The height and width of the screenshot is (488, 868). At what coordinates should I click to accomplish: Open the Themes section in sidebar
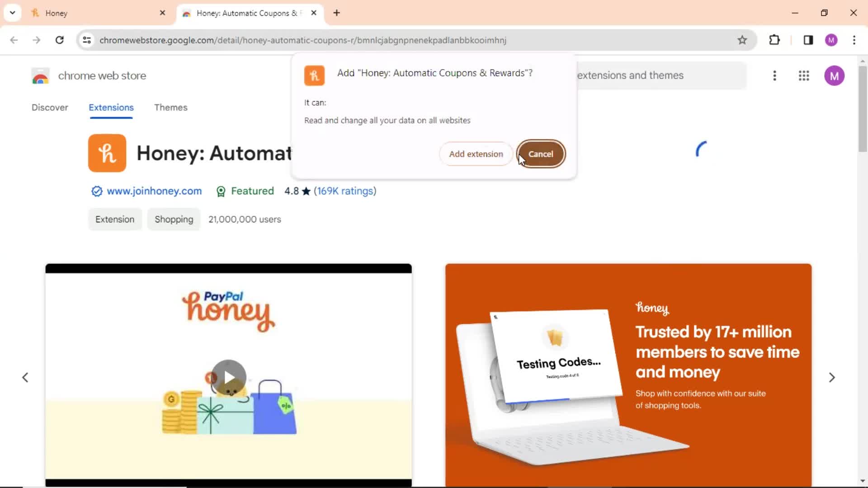pos(171,107)
